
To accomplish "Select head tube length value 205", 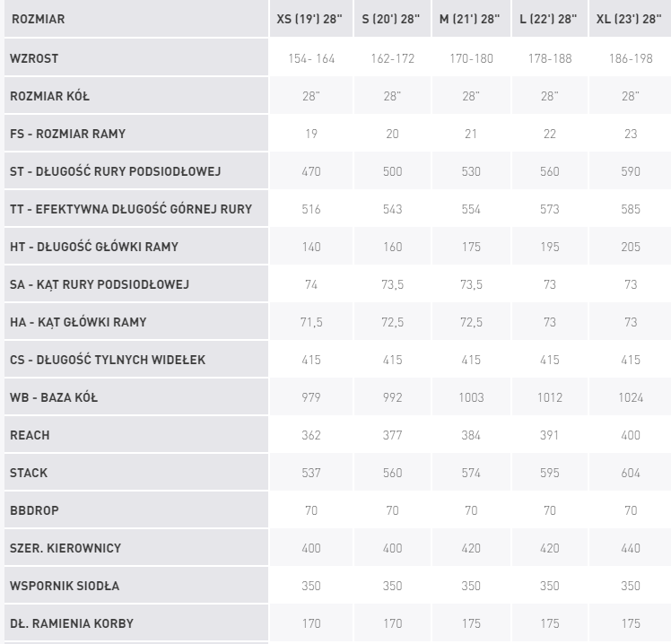I will 631,247.
